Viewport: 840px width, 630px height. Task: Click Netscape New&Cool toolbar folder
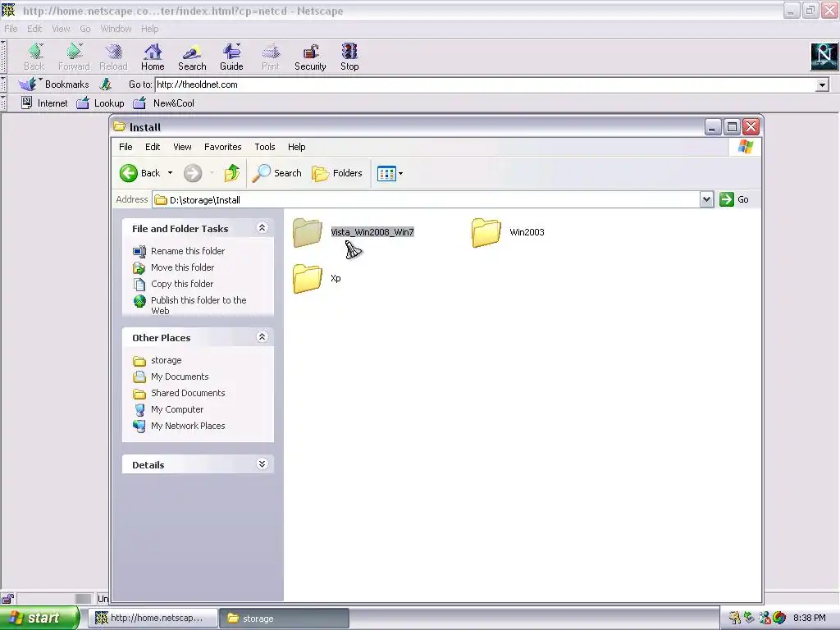click(163, 103)
